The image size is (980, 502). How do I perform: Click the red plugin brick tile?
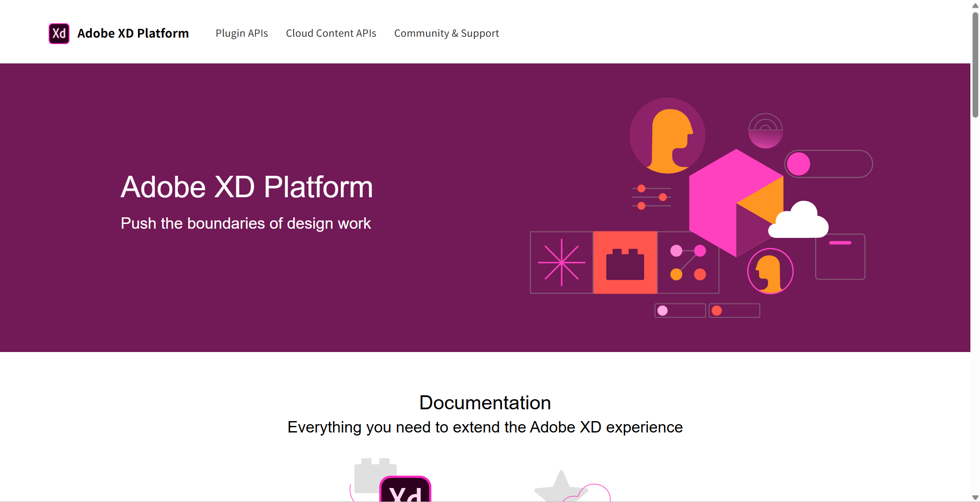click(625, 262)
